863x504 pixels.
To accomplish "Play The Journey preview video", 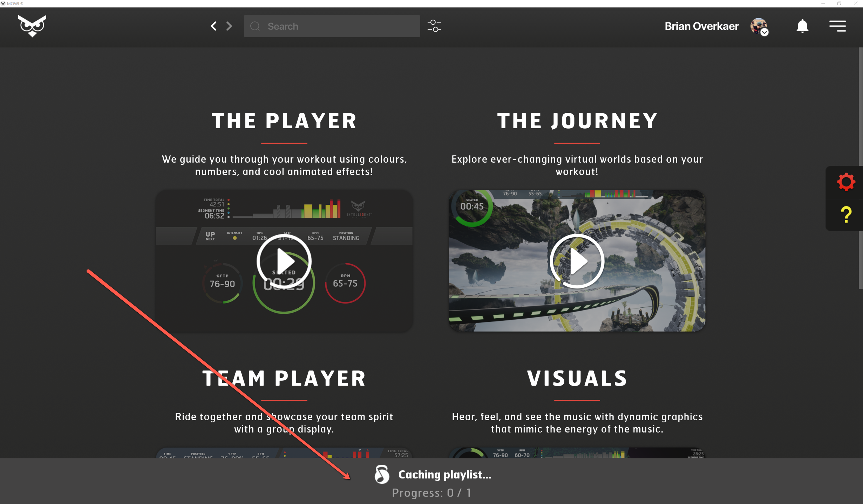I will click(x=577, y=261).
